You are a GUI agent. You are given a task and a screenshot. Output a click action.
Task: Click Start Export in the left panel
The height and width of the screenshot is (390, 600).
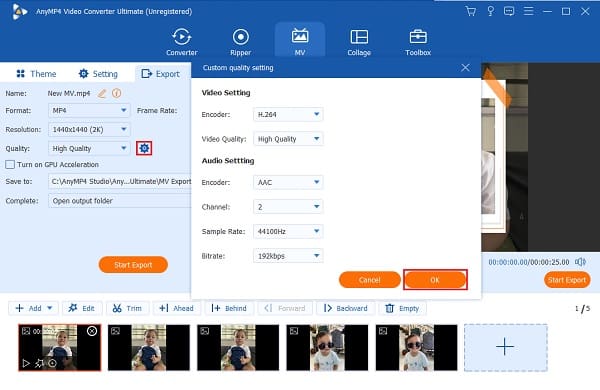point(133,265)
